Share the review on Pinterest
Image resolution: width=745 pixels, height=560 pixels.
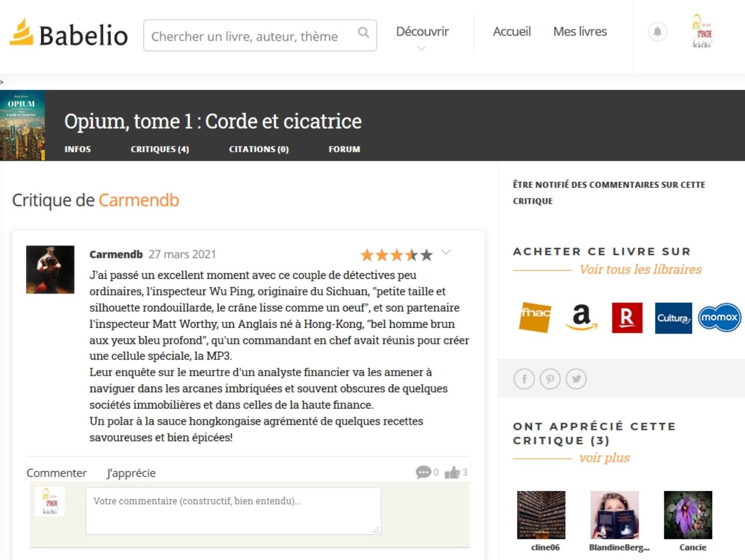pyautogui.click(x=550, y=379)
